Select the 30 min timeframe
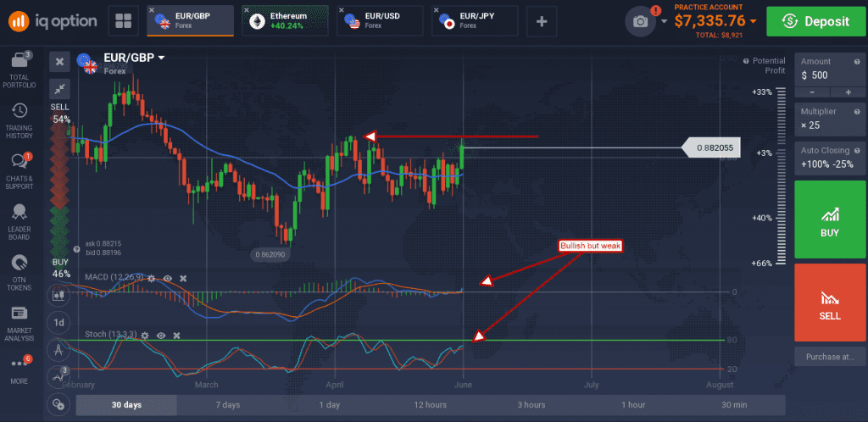The image size is (868, 422). coord(734,405)
